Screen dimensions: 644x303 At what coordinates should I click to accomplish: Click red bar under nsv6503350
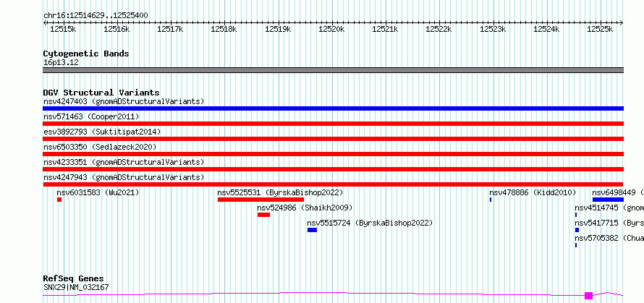click(333, 154)
